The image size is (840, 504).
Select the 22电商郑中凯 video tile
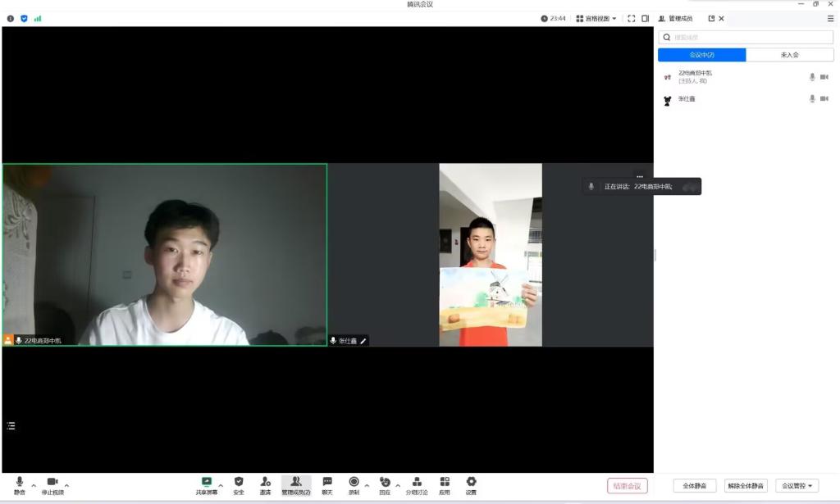[165, 255]
